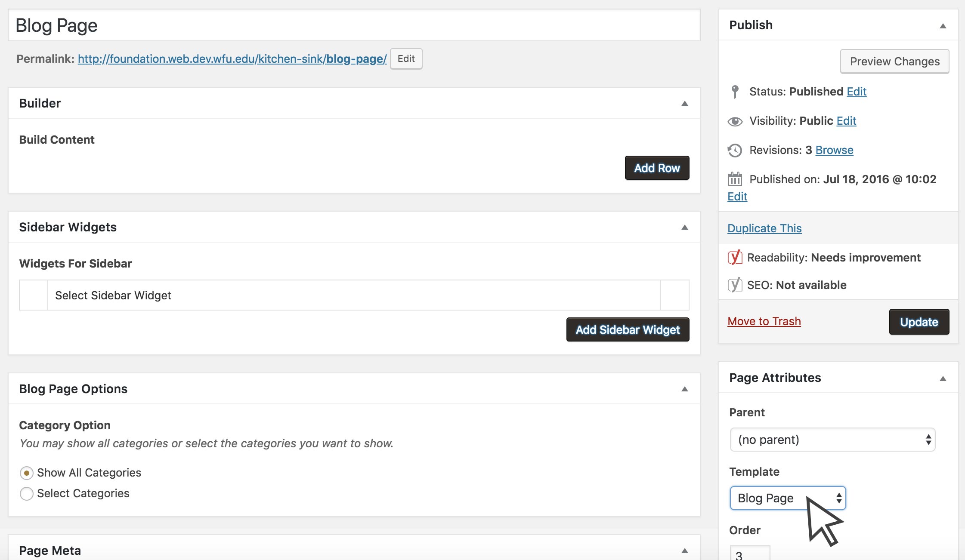
Task: Select the Select Categories radio button
Action: click(27, 494)
